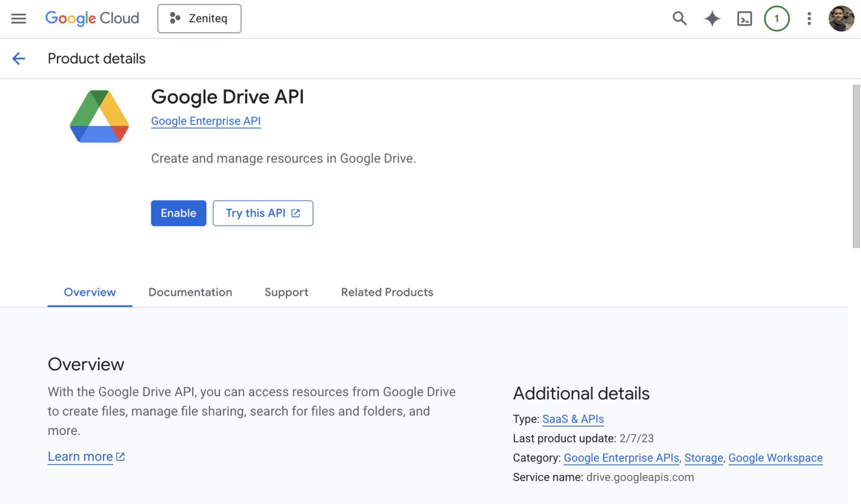
Task: Click the Try this API button
Action: pos(263,213)
